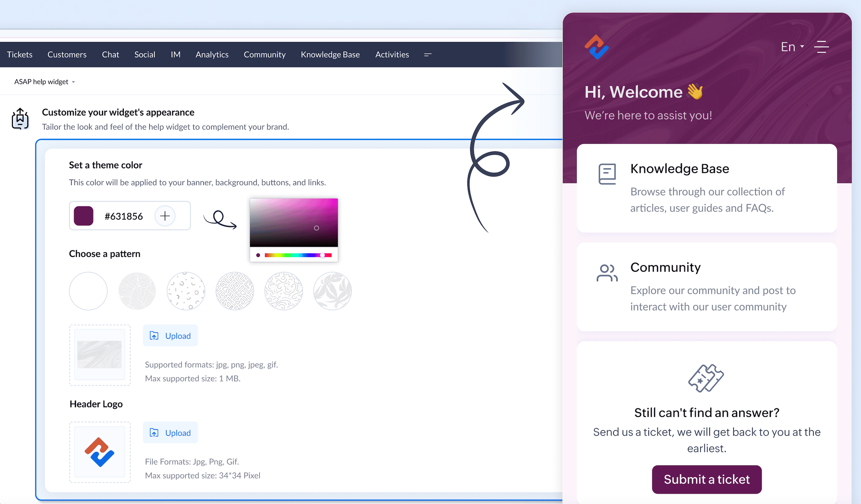The width and height of the screenshot is (861, 504).
Task: Click the Community people icon
Action: pyautogui.click(x=607, y=273)
